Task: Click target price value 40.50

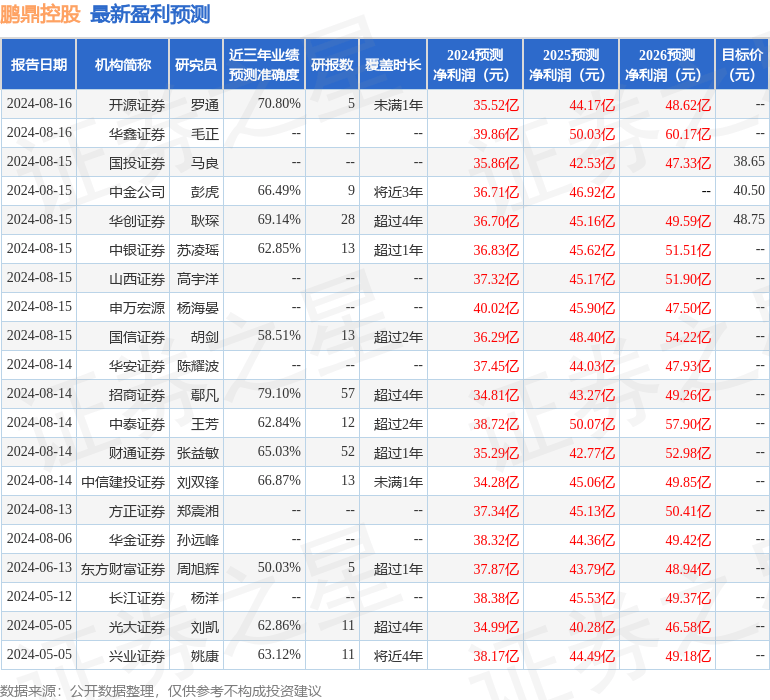Action: (749, 190)
